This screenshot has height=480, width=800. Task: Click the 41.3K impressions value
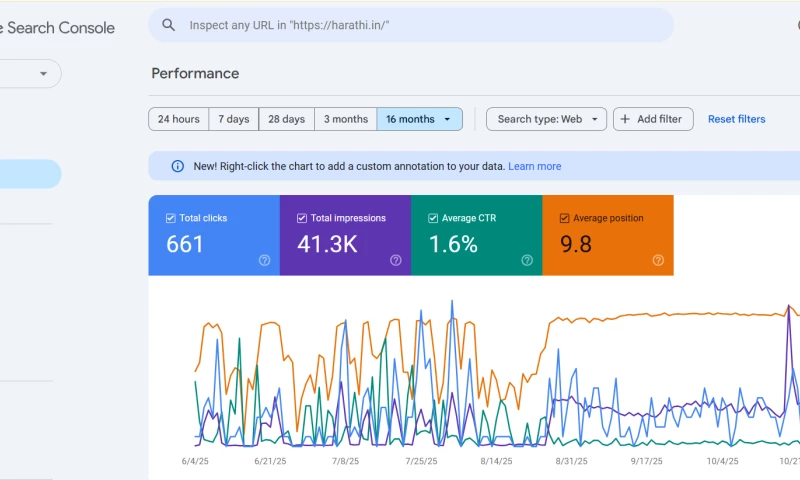pos(328,244)
